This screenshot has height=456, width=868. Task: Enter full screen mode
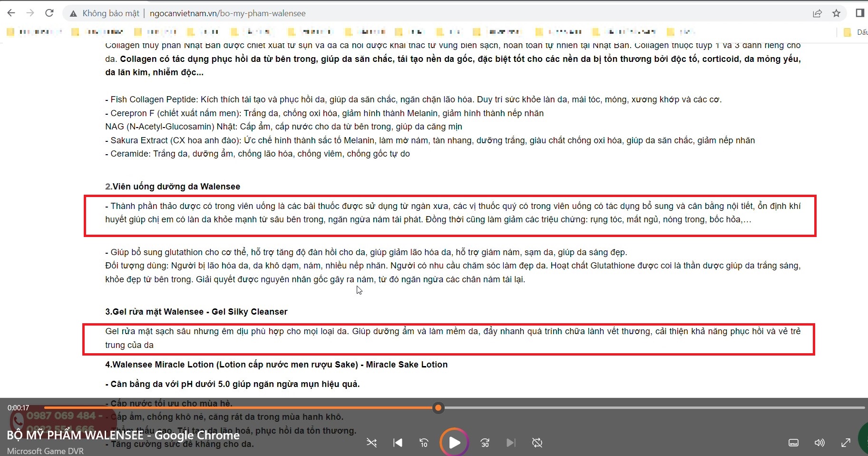tap(846, 443)
